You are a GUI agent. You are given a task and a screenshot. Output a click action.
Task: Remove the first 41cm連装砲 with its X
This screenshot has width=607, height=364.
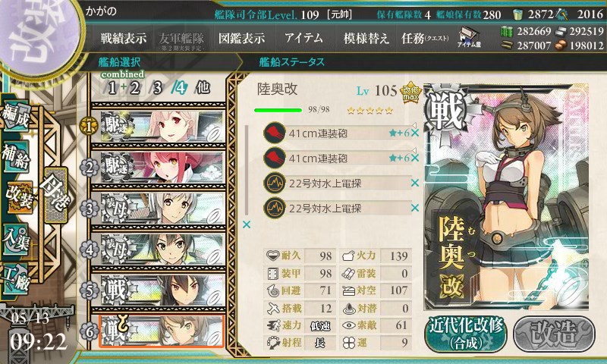point(414,133)
